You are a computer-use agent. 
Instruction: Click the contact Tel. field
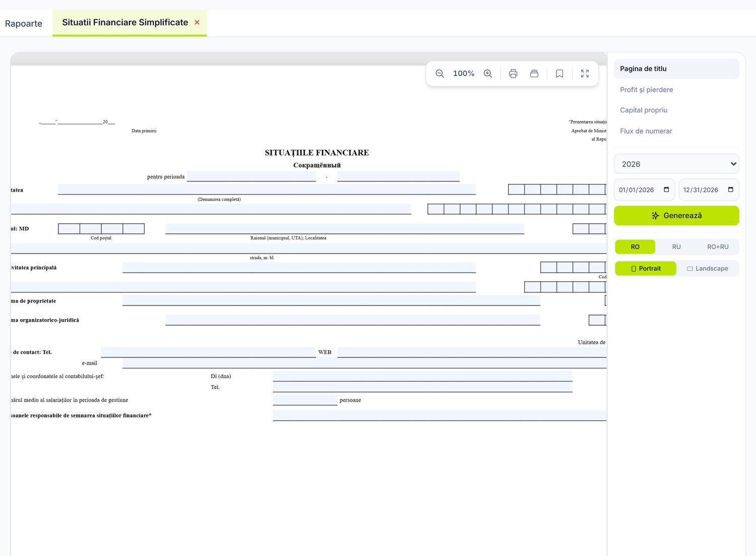coord(208,352)
